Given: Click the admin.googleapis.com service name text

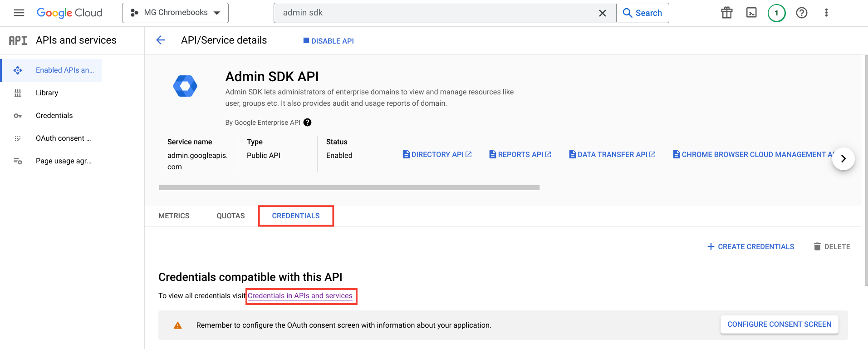Looking at the screenshot, I should pos(197,161).
